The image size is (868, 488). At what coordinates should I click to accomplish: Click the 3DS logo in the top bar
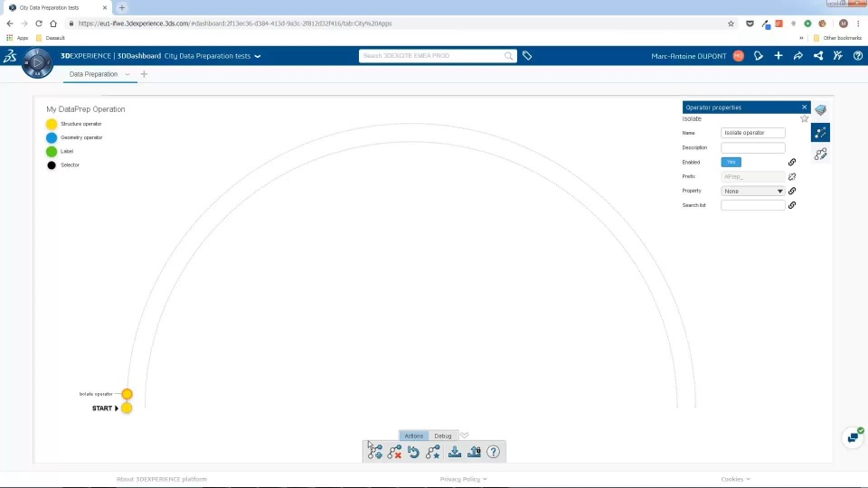click(10, 56)
